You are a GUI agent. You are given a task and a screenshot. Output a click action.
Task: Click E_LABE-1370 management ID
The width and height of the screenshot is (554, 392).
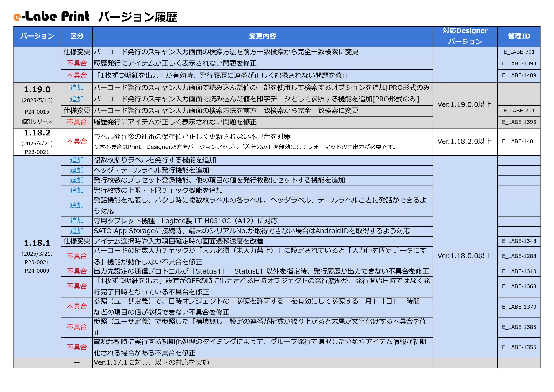pos(519,307)
